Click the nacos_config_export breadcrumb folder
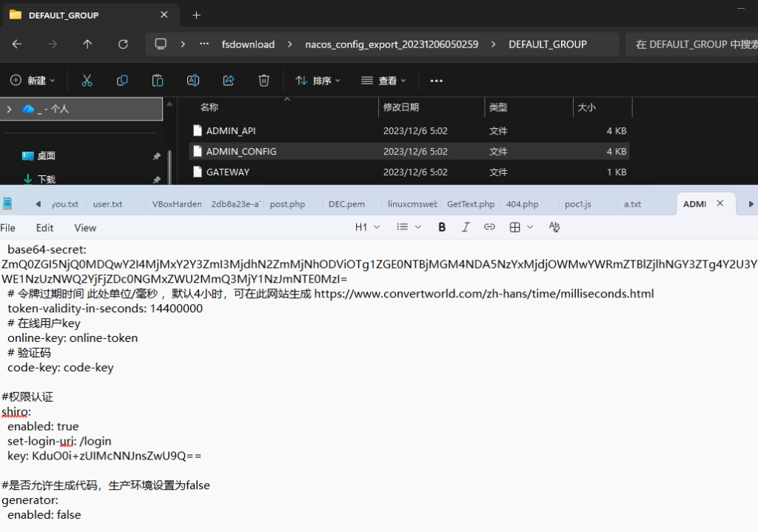This screenshot has height=532, width=758. (392, 44)
